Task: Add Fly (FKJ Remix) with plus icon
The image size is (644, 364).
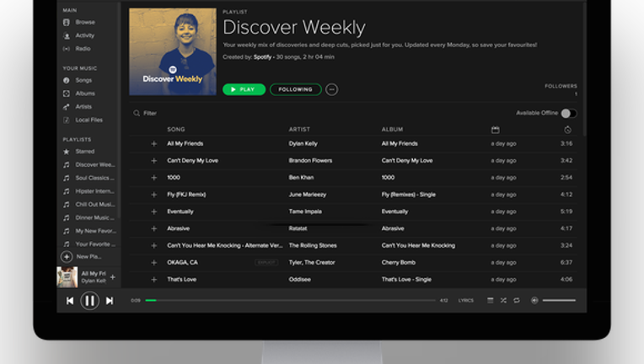Action: [x=154, y=195]
